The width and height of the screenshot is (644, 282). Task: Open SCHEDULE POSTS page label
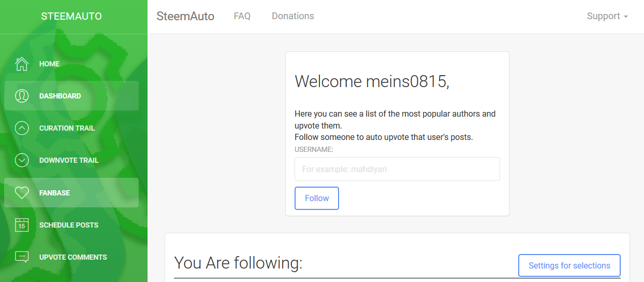pos(69,225)
